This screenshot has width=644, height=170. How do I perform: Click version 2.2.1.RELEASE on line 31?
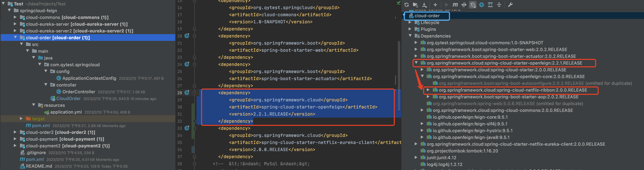click(x=271, y=114)
